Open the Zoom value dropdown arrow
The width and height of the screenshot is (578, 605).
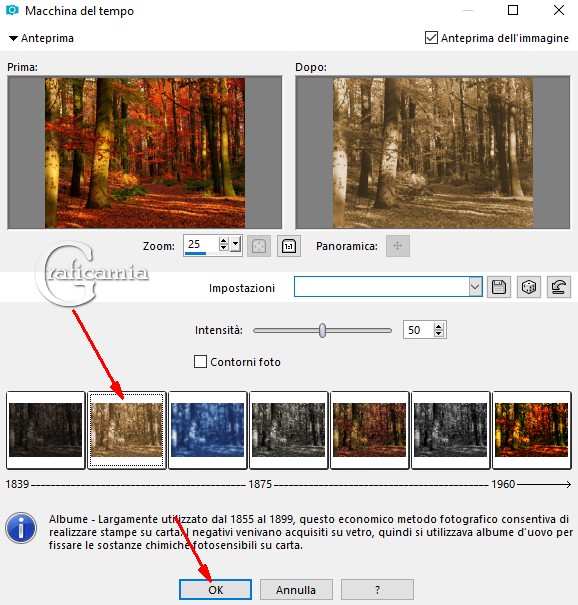coord(235,244)
